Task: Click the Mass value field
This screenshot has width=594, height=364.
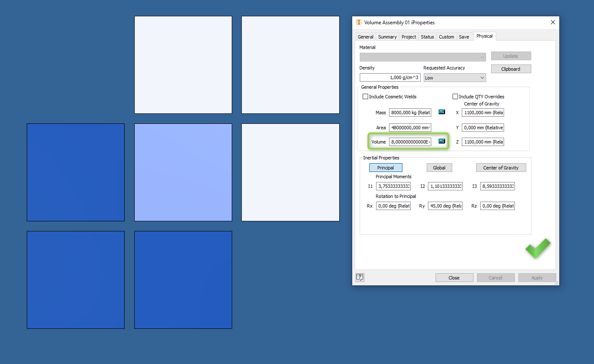Action: 410,113
